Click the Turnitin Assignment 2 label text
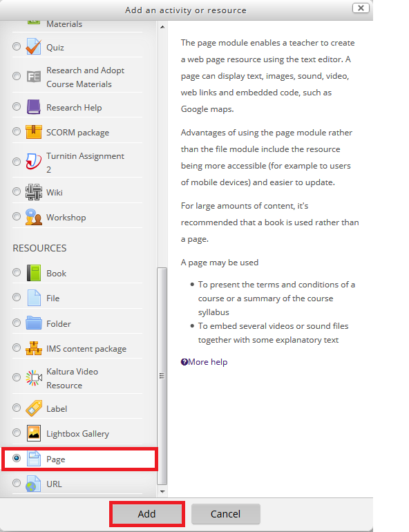409x532 pixels. point(86,162)
